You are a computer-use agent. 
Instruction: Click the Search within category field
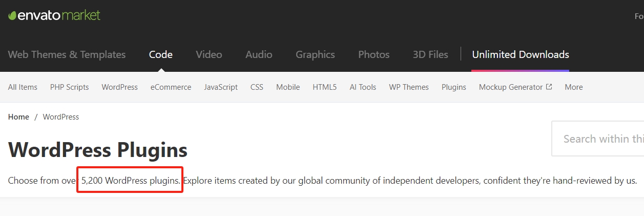pos(599,139)
